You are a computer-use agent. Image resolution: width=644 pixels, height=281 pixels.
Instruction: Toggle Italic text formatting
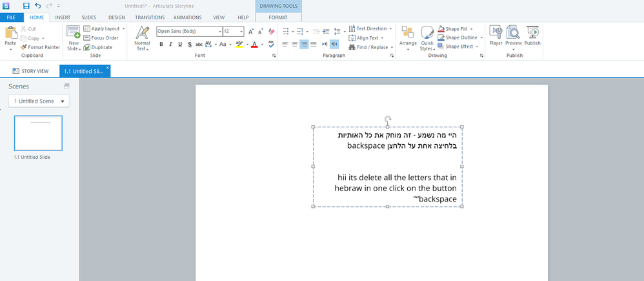(170, 45)
